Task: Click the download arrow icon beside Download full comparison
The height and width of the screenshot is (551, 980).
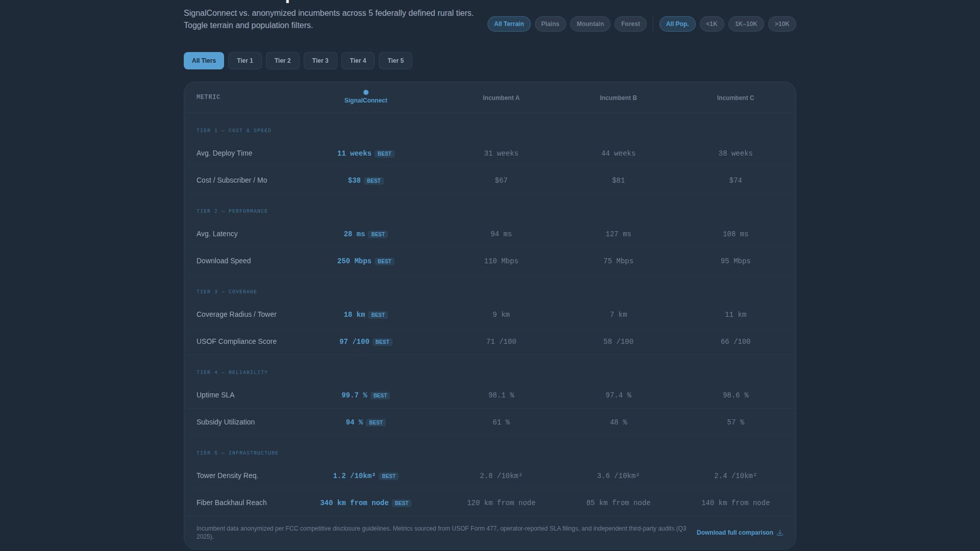Action: click(x=780, y=533)
